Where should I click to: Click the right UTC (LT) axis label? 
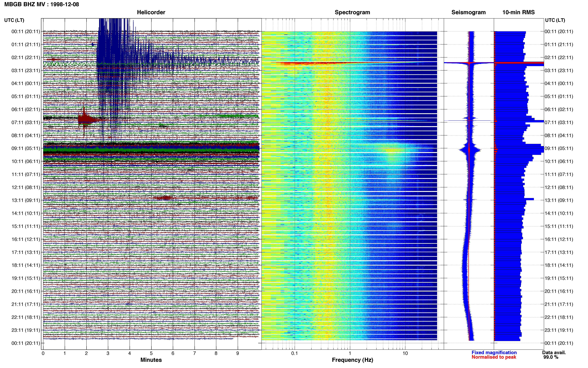point(555,20)
